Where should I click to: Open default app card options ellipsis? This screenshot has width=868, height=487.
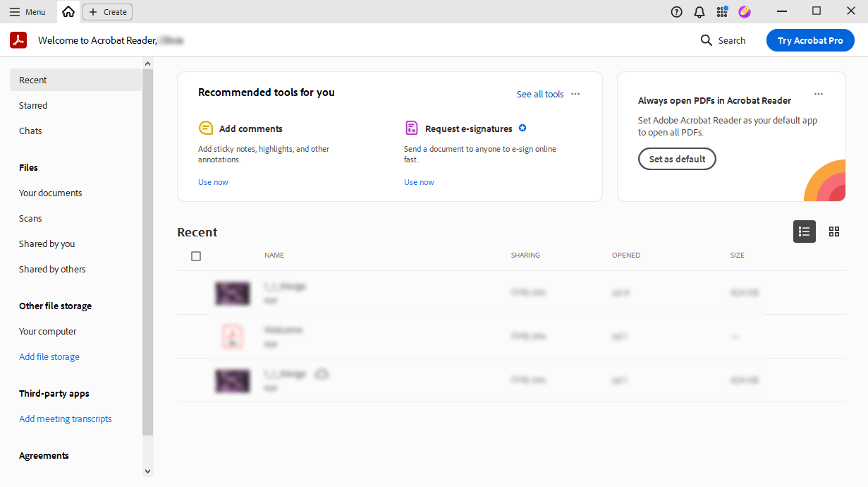click(818, 94)
